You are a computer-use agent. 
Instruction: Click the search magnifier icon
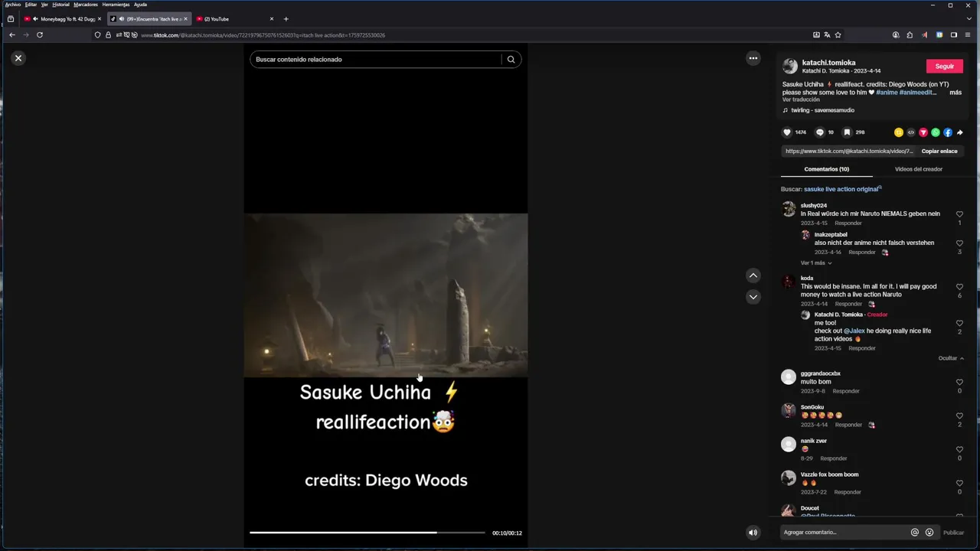tap(511, 59)
